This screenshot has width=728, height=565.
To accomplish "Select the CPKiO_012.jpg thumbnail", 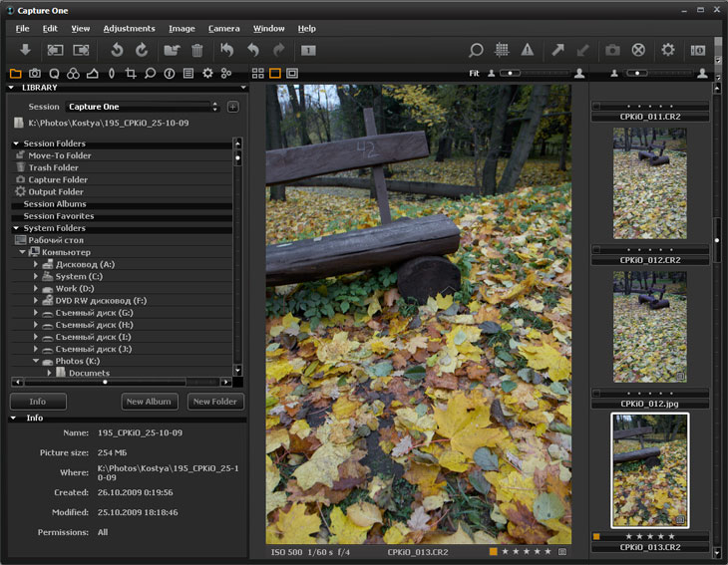I will click(649, 327).
